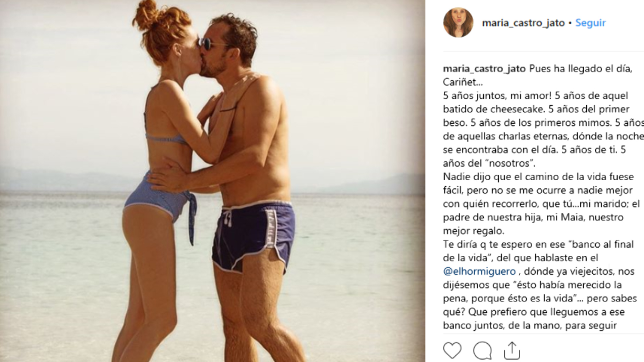The image size is (644, 362).
Task: Open comments via the speech bubble icon
Action: click(482, 351)
